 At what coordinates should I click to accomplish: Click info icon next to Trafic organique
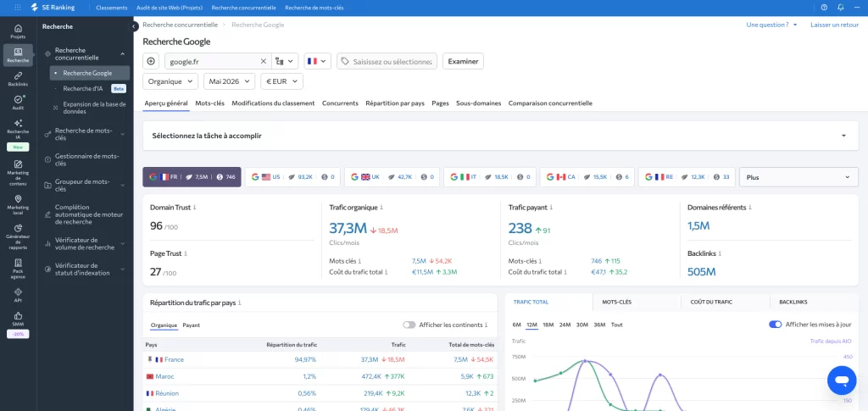[382, 208]
